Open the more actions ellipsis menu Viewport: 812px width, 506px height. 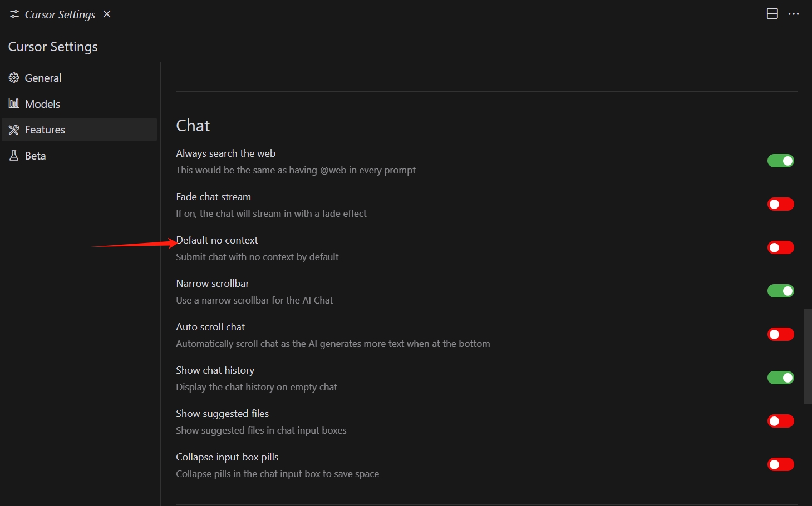(x=794, y=14)
